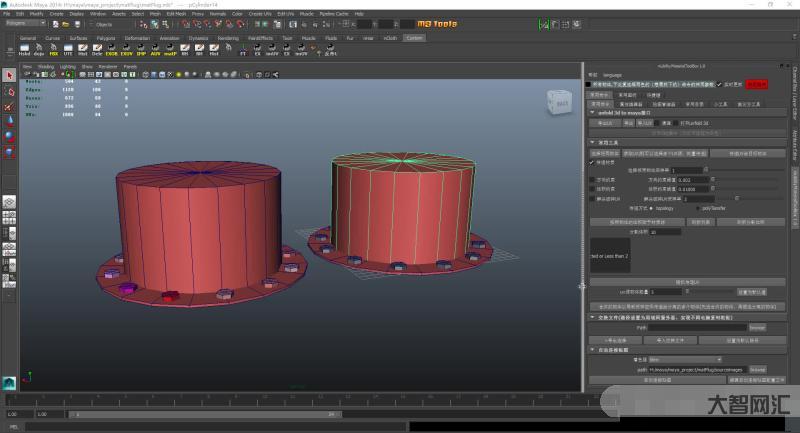
Task: Toggle the checkbox next to red button
Action: (718, 85)
